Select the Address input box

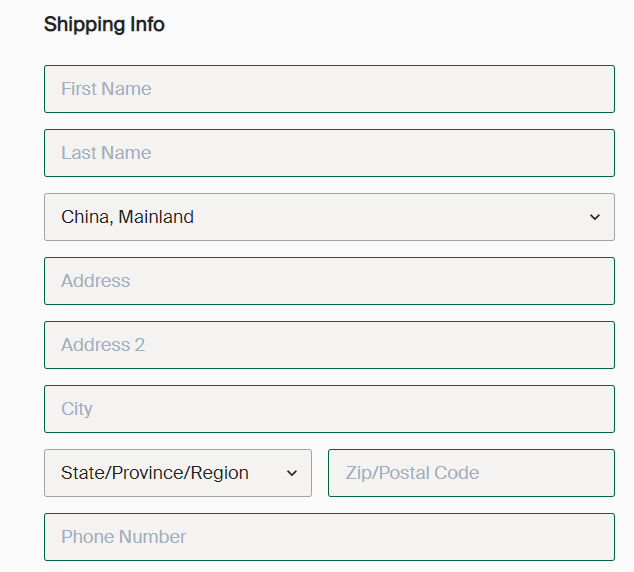pos(329,281)
